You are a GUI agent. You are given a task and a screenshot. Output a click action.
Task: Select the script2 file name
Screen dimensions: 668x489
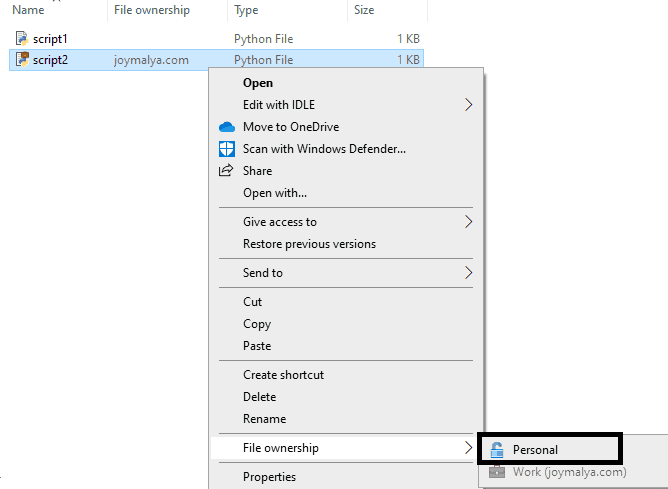(x=50, y=60)
